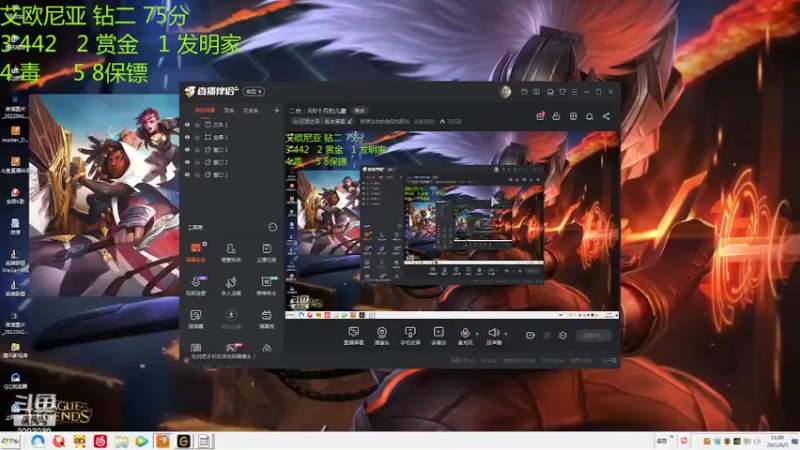
Task: Toggle lock on 窗口3 source
Action: pos(197,149)
